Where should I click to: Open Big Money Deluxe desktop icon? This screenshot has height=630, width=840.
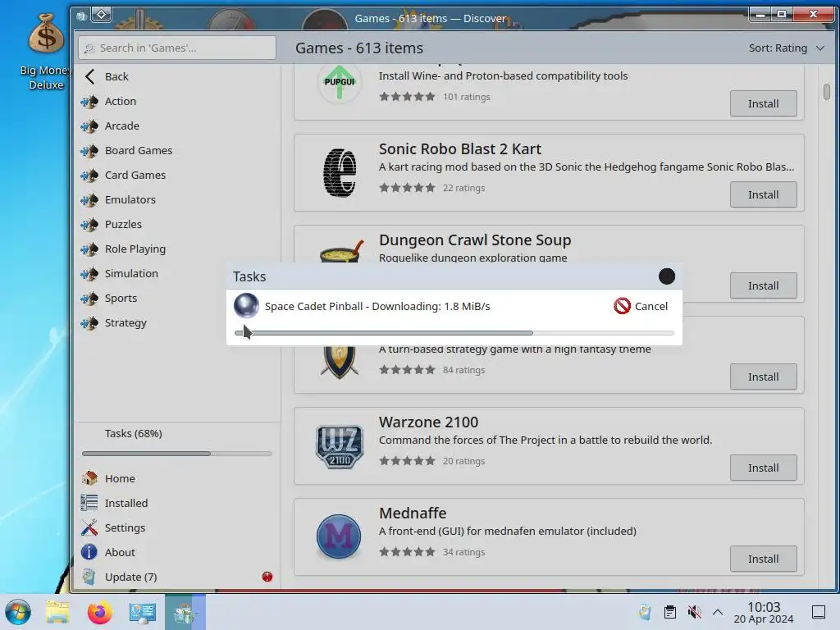(x=46, y=51)
